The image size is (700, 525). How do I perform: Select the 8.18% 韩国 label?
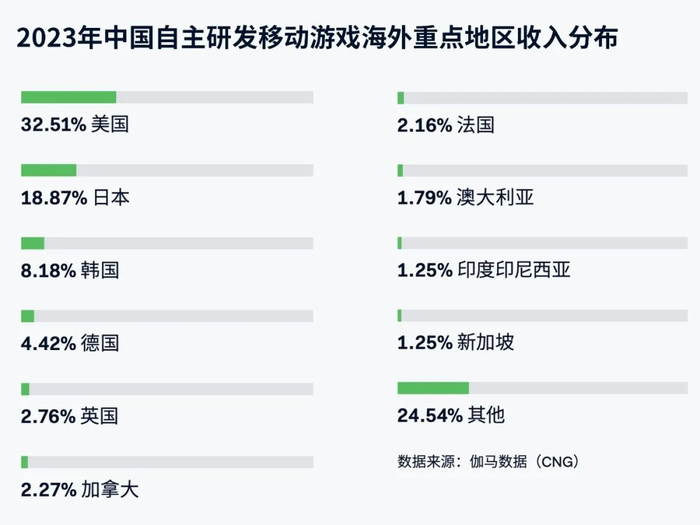click(70, 271)
